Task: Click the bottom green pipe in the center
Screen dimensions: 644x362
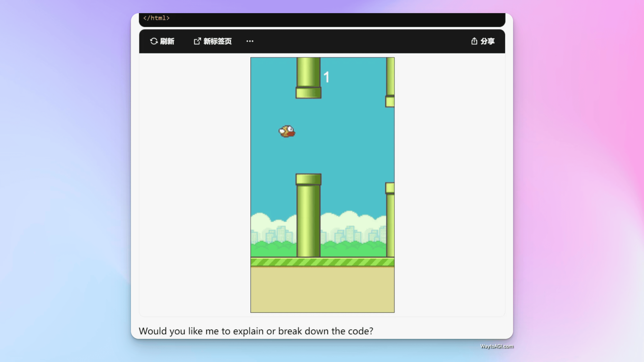Action: pos(308,215)
